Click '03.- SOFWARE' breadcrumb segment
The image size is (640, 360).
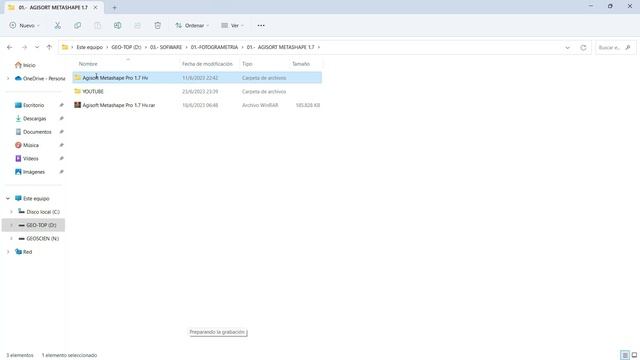(x=166, y=47)
